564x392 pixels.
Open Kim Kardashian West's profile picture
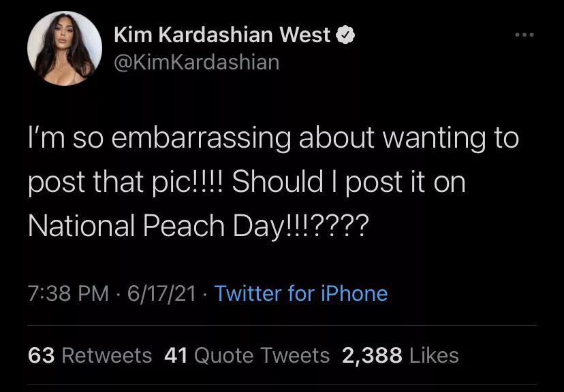[x=65, y=48]
